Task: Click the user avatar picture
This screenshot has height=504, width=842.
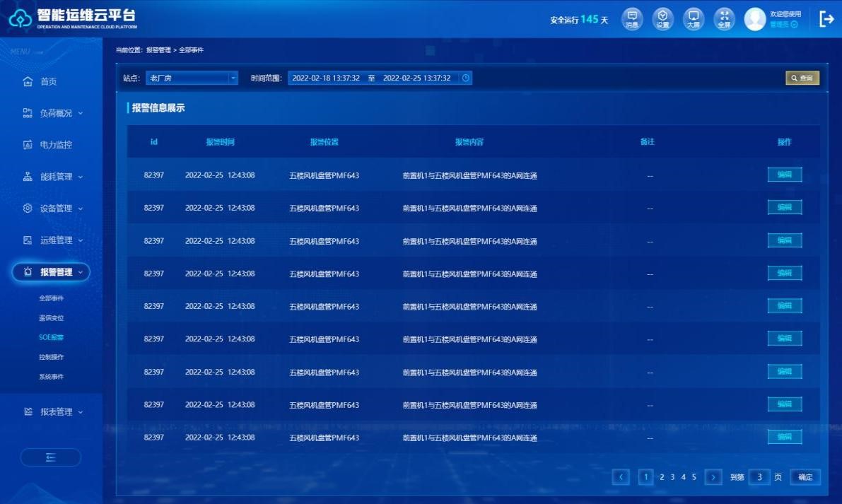Action: (755, 19)
